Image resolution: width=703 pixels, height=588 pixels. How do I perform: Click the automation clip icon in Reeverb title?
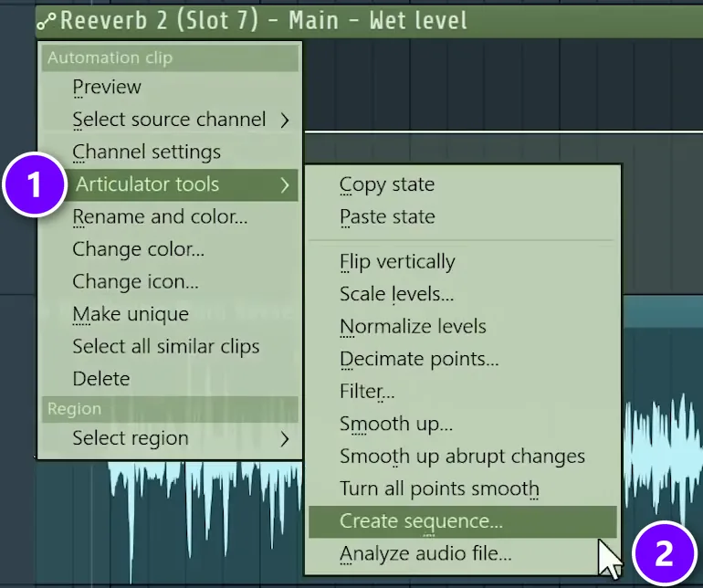point(47,21)
